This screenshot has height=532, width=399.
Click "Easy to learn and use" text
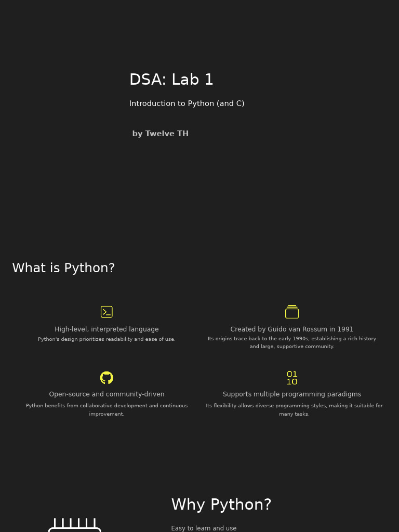pos(204,528)
